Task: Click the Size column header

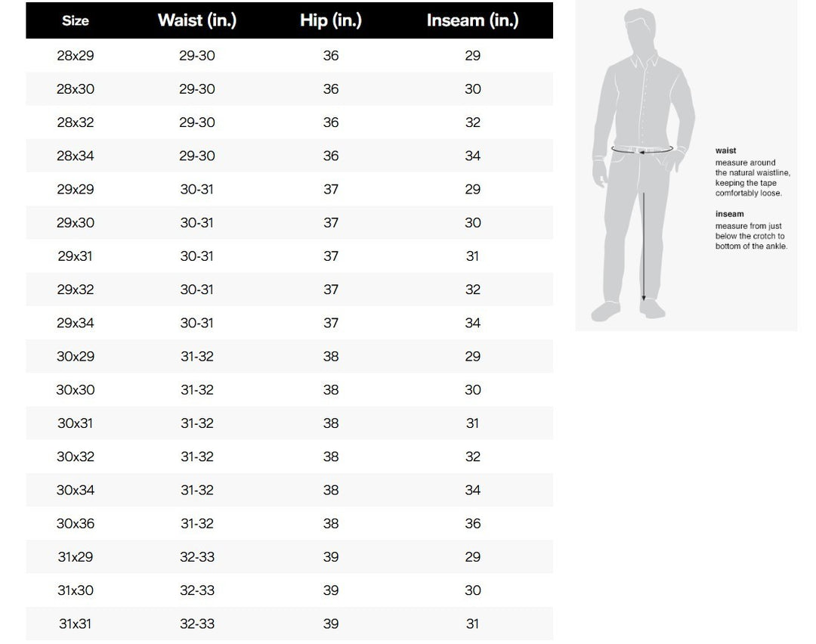Action: click(x=76, y=21)
